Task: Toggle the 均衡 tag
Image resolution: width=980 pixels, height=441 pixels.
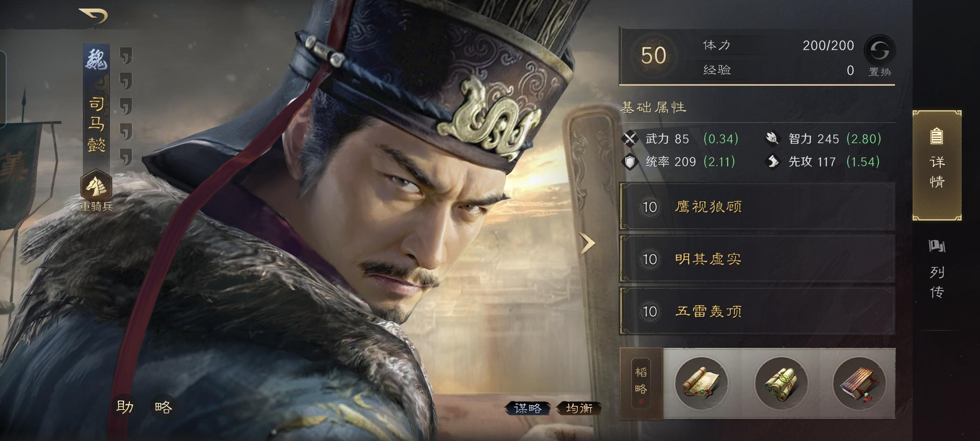Action: coord(579,408)
